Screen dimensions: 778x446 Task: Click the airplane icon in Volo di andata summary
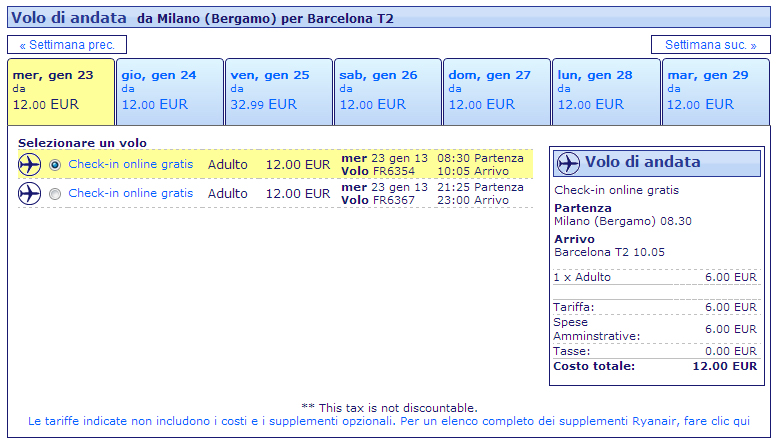click(568, 163)
